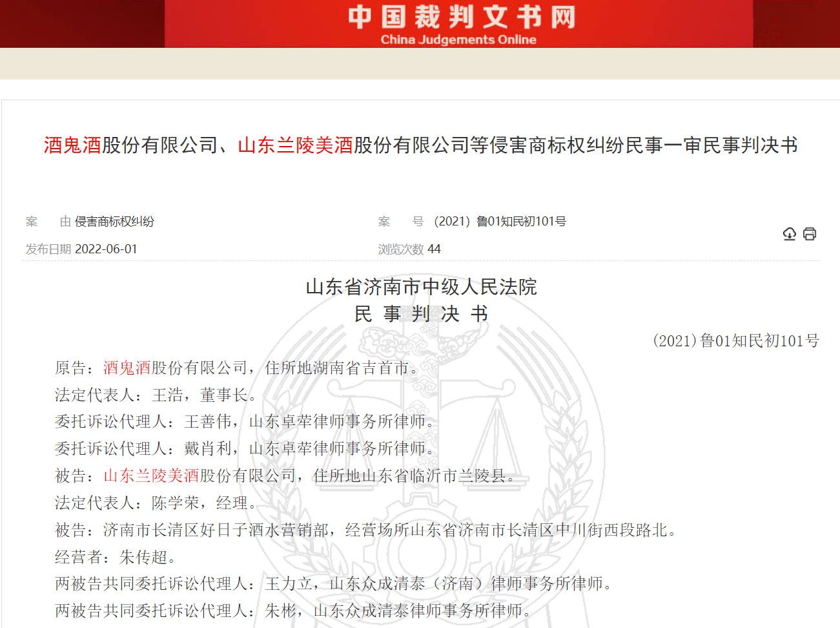Image resolution: width=840 pixels, height=628 pixels.
Task: Select the case number (2021)鲁01知民初101号 in header
Action: pos(500,222)
